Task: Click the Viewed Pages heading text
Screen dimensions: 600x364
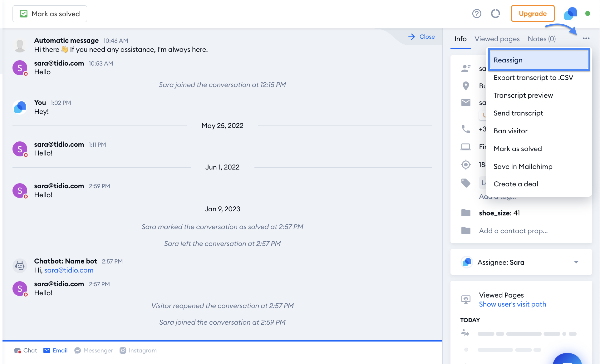Action: (501, 295)
